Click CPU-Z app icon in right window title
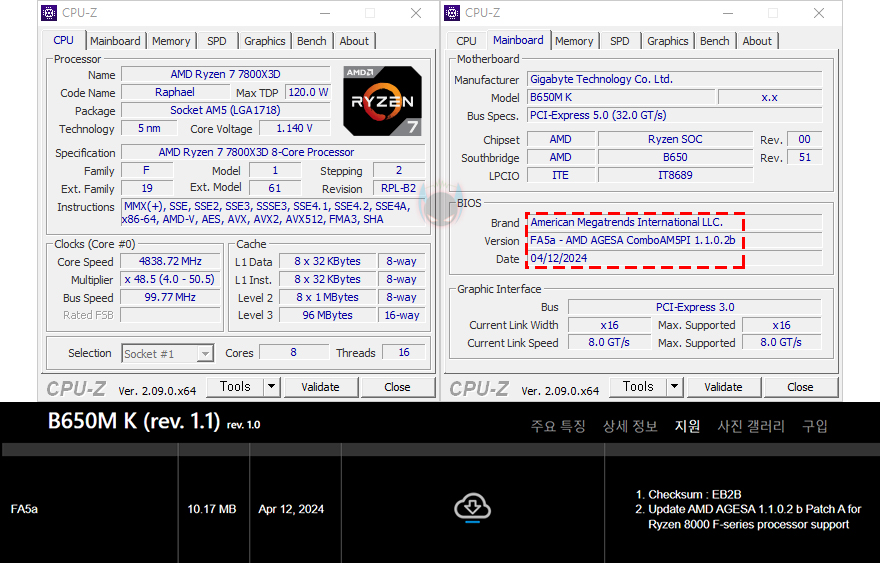 [452, 12]
